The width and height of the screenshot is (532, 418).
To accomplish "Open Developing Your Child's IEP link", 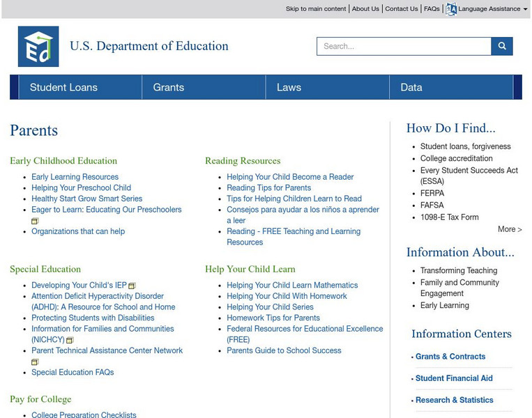I will pos(79,286).
